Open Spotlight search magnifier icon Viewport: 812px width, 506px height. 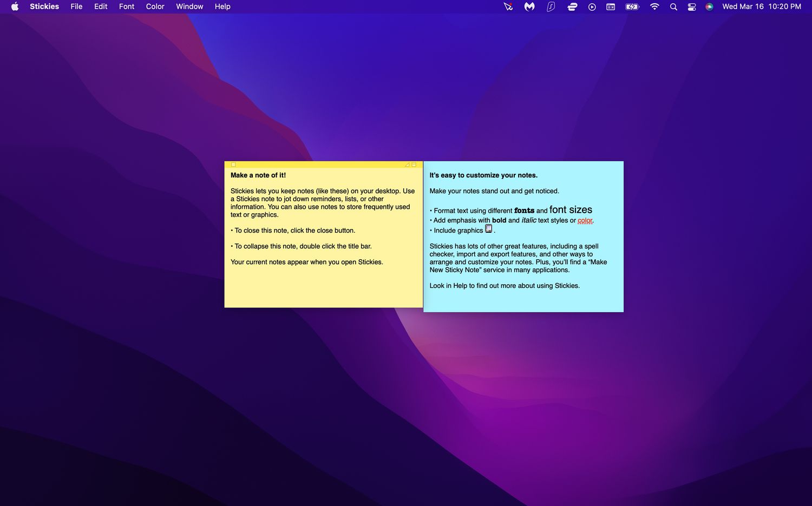(673, 6)
